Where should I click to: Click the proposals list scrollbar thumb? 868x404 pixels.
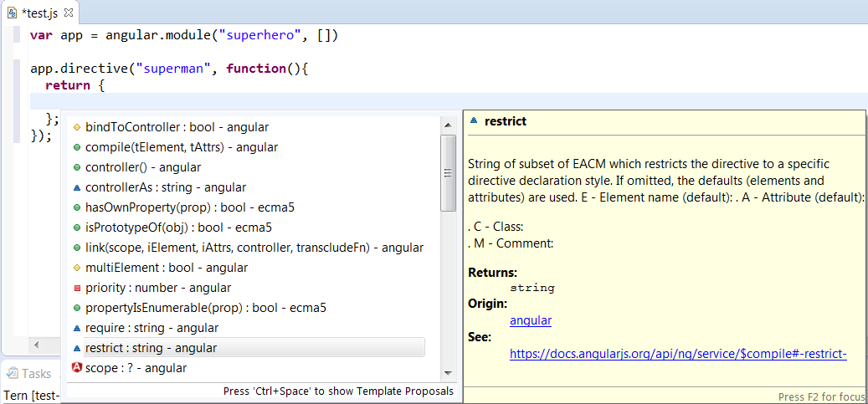[x=448, y=172]
